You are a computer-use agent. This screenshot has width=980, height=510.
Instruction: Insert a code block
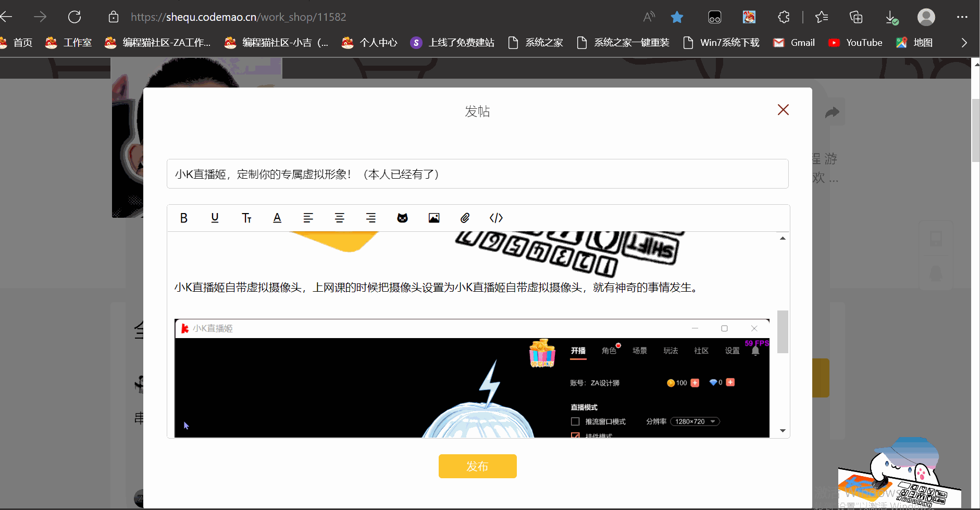click(x=496, y=218)
